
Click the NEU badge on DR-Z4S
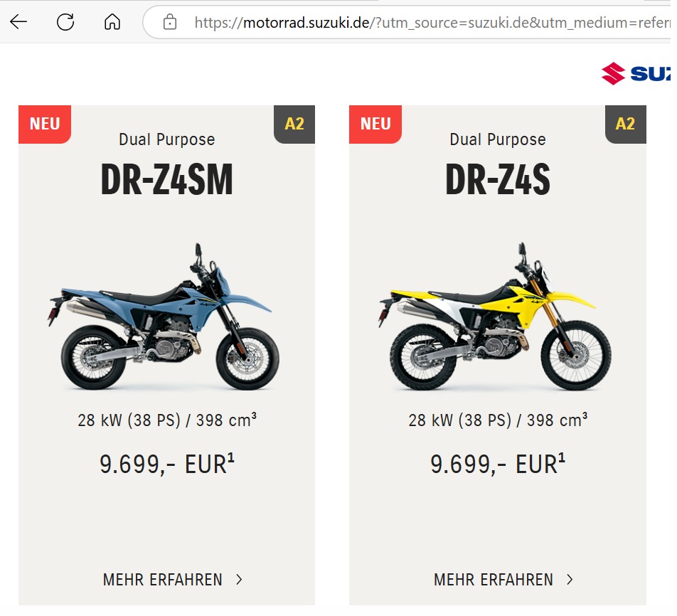click(375, 124)
